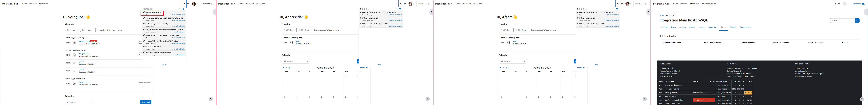The image size is (868, 105).
Task: Switch to Appearance tab in Site administration
Action: coord(713,27)
